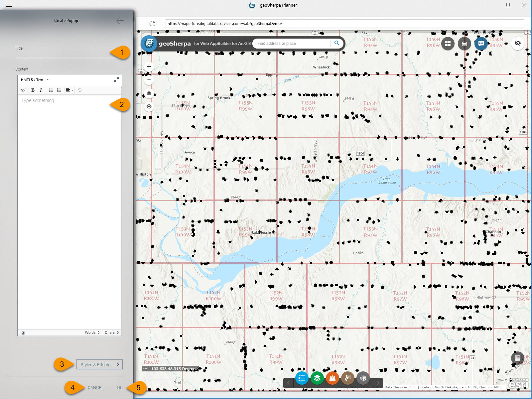Click the undo icon in editor
532x399 pixels.
coord(80,90)
